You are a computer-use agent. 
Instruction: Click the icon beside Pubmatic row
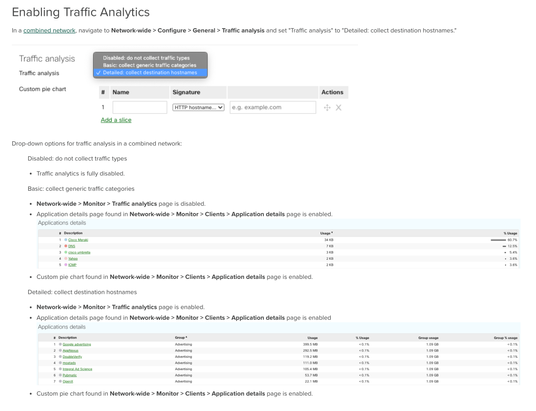[x=60, y=375]
